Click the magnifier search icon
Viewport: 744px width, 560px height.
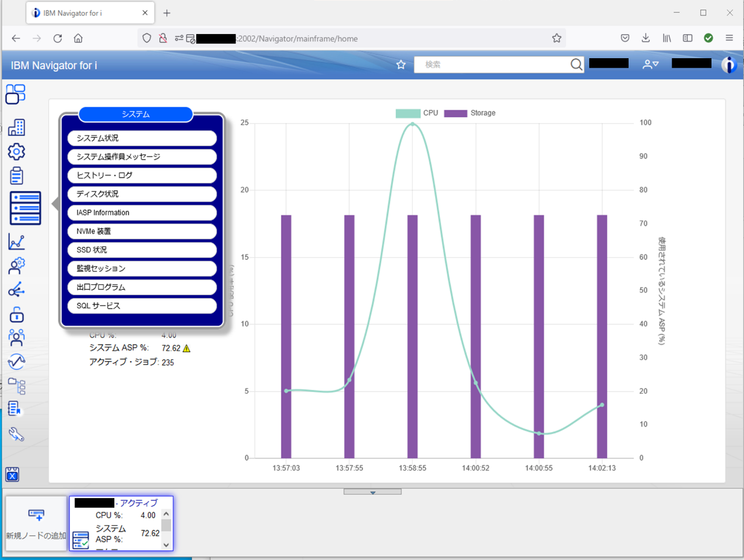click(576, 64)
